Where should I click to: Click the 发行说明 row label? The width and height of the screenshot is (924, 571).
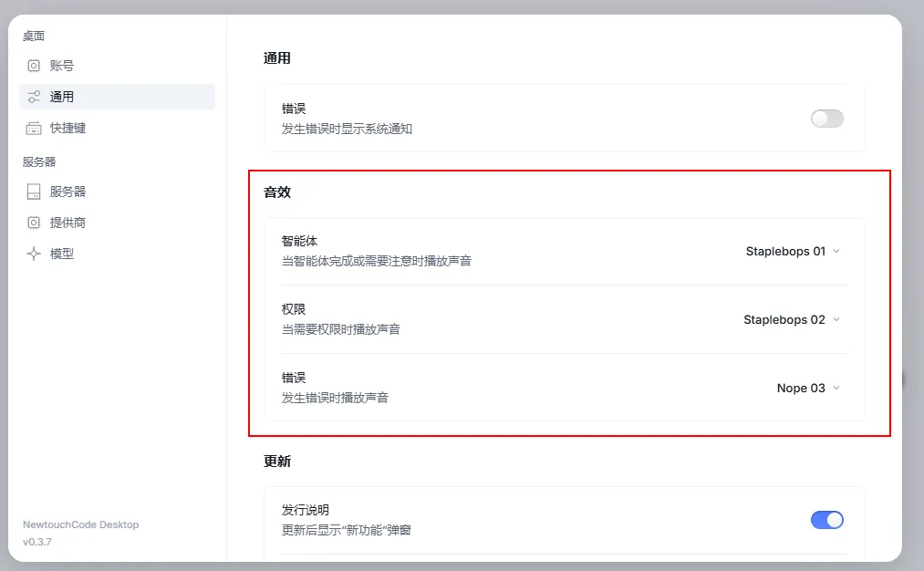[x=306, y=510]
